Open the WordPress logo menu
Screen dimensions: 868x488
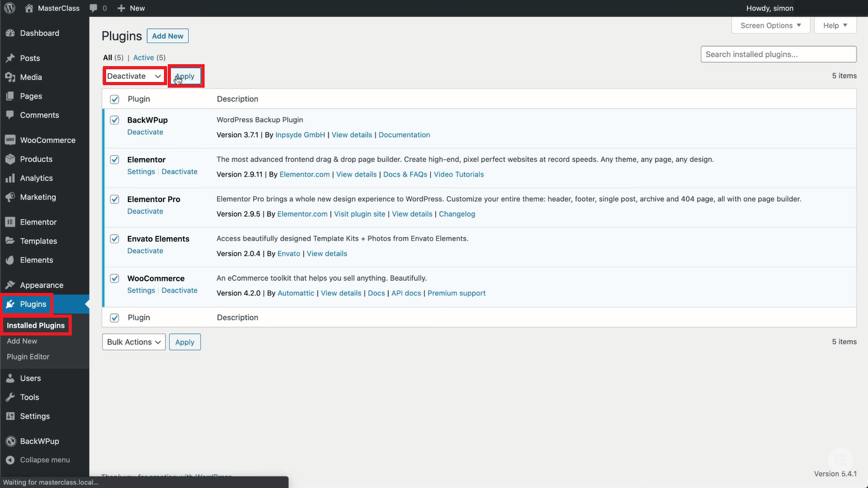(10, 8)
